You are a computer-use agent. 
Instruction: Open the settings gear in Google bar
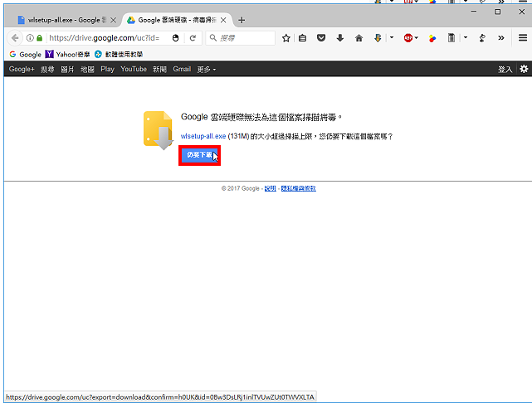pos(524,69)
